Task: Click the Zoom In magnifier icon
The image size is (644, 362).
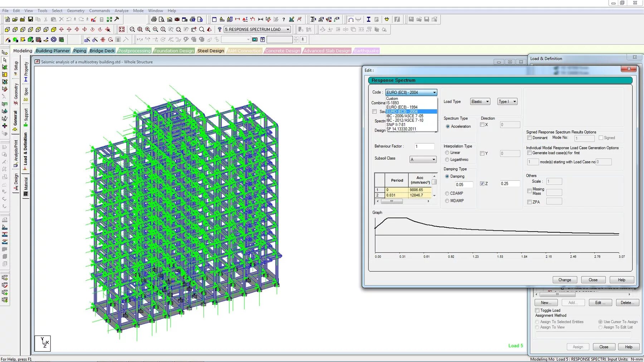Action: pos(148,30)
